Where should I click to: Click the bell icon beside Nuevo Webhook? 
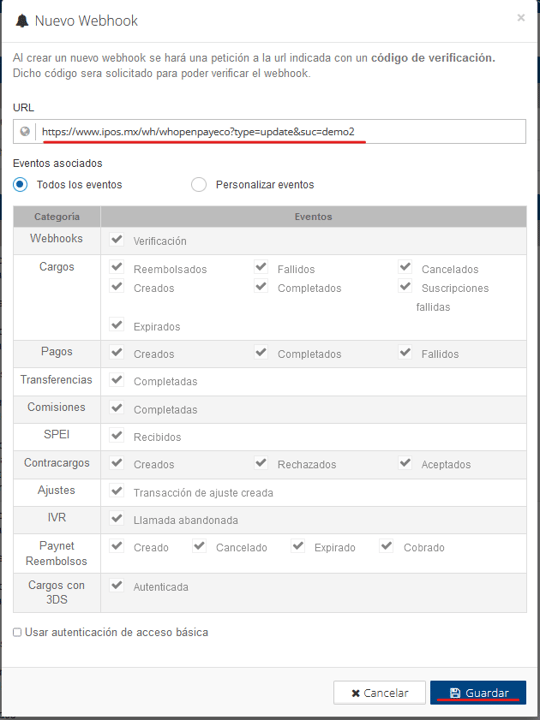click(x=22, y=21)
